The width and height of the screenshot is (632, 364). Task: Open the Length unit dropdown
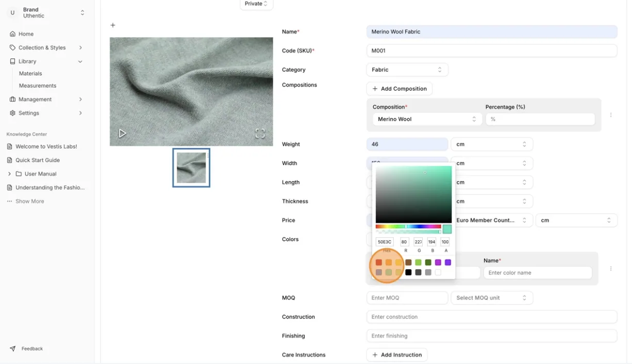[x=494, y=183]
